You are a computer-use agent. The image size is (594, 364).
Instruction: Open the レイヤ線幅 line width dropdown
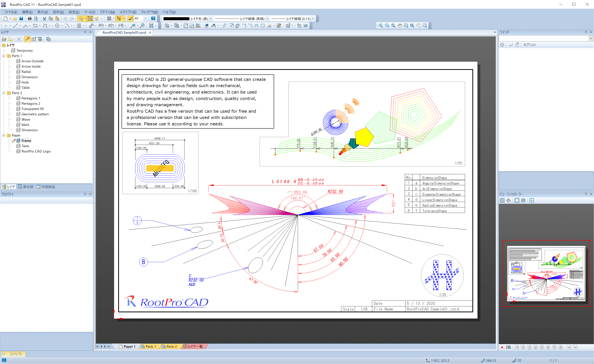(x=313, y=19)
